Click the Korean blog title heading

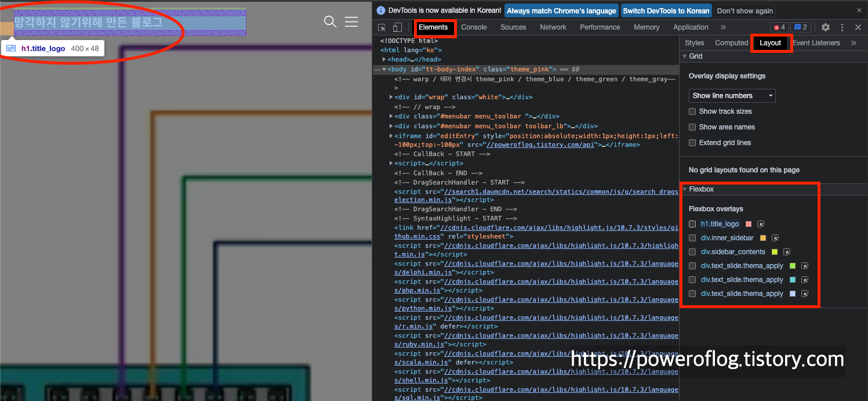88,22
